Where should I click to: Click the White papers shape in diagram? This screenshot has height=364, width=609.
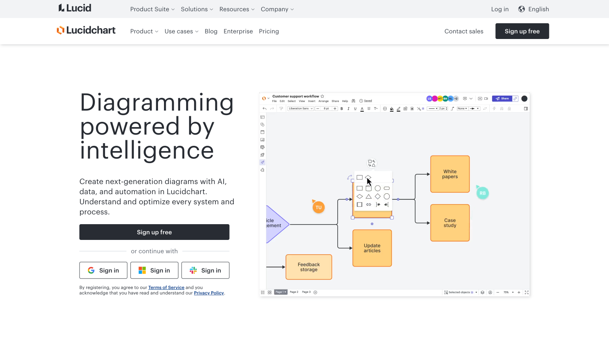[450, 174]
